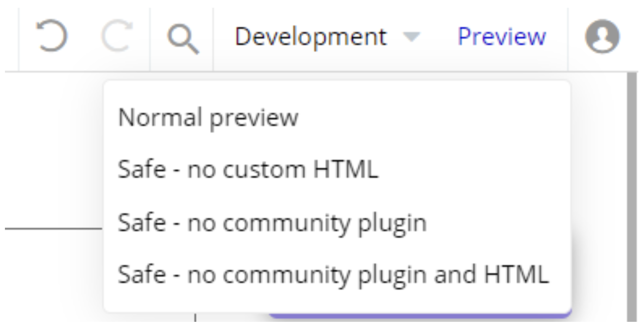This screenshot has width=644, height=325.
Task: Revert the last change with Undo
Action: coord(52,36)
